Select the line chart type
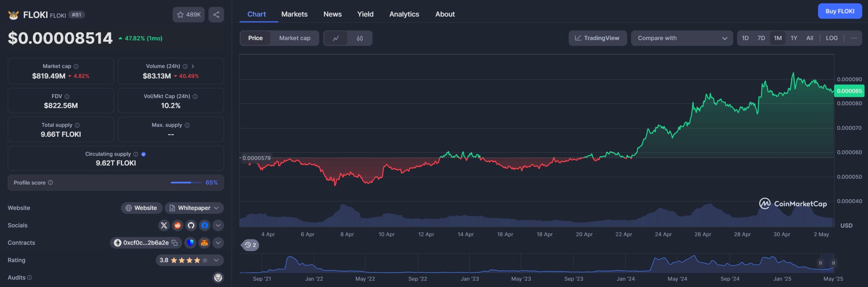This screenshot has width=868, height=287. point(336,38)
